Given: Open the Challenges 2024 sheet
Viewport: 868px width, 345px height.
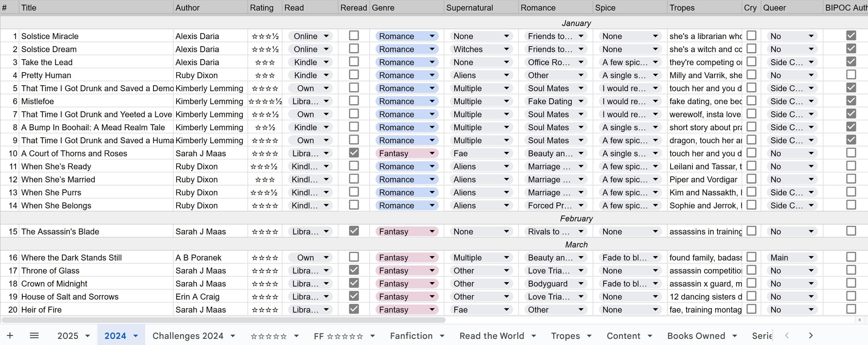Looking at the screenshot, I should tap(188, 335).
